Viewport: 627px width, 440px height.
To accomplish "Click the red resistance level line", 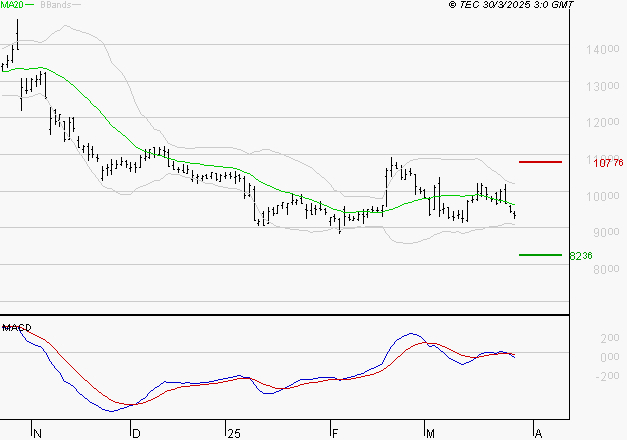I will [540, 162].
